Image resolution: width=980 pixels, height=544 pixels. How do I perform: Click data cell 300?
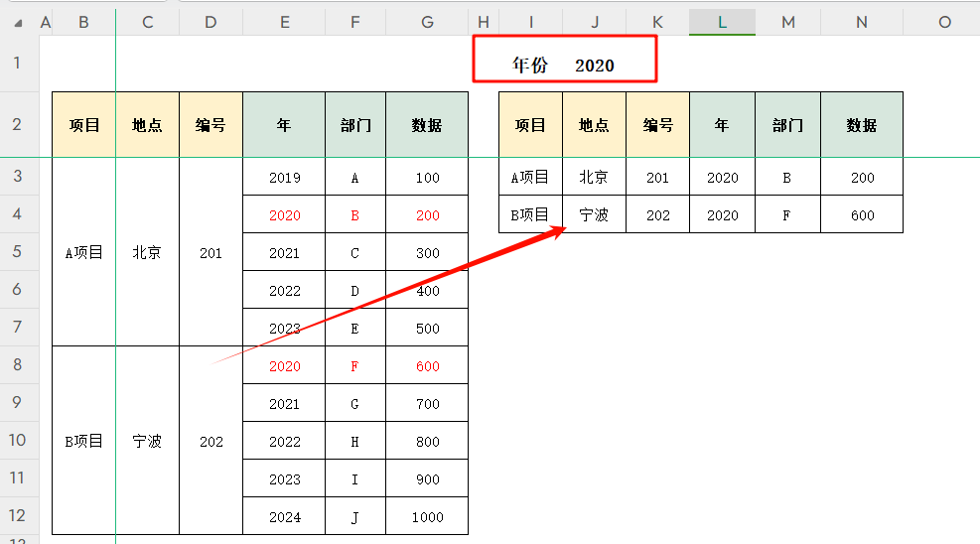coord(427,253)
